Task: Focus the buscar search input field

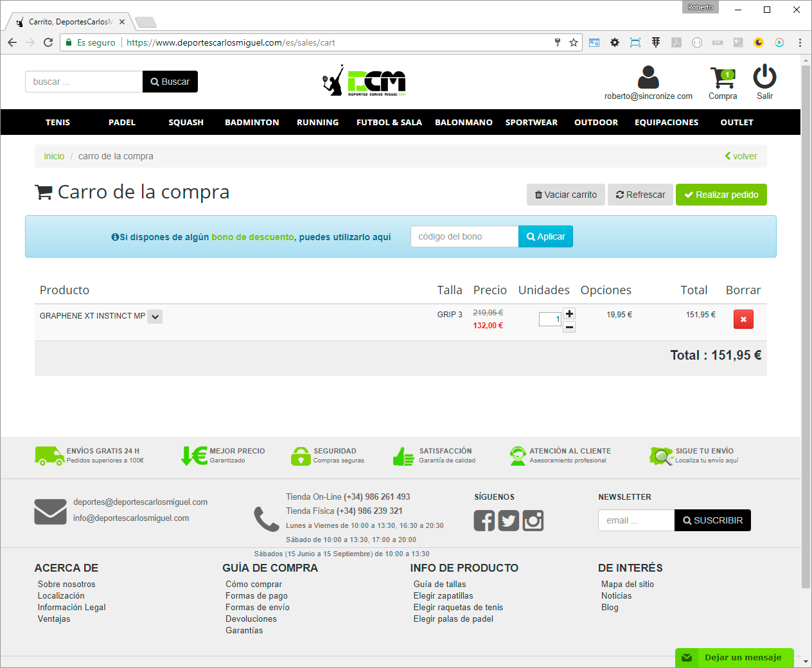Action: pos(84,82)
